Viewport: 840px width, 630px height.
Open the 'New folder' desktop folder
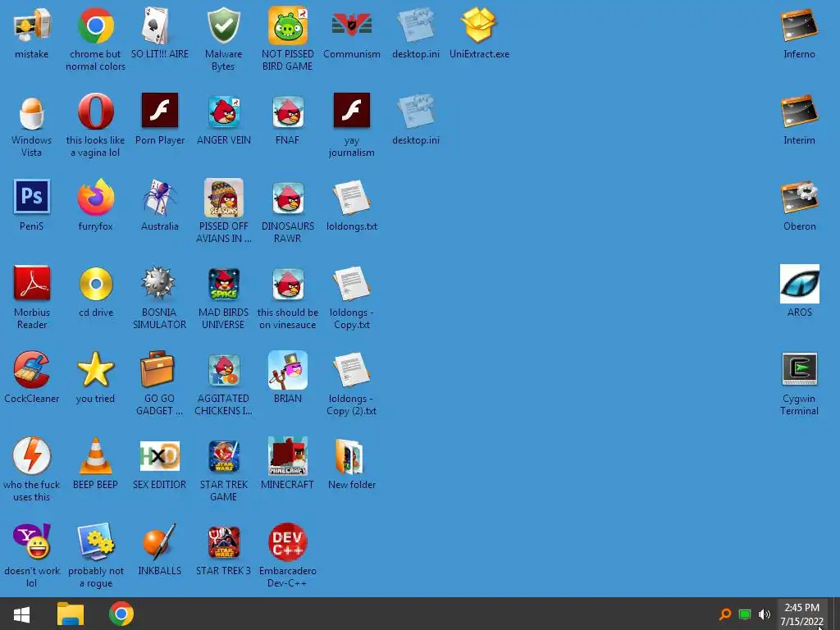[349, 456]
